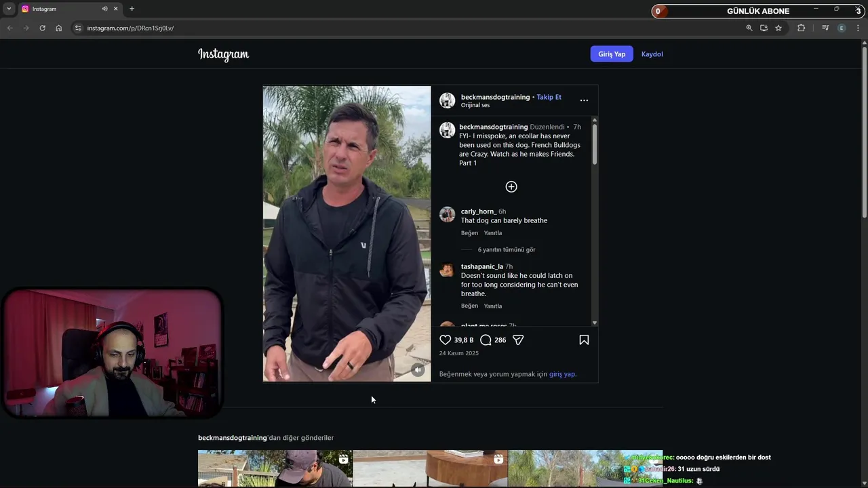Screen dimensions: 868x488
Task: Expand 6 yanıtın tümünü gör replies
Action: coord(507,249)
